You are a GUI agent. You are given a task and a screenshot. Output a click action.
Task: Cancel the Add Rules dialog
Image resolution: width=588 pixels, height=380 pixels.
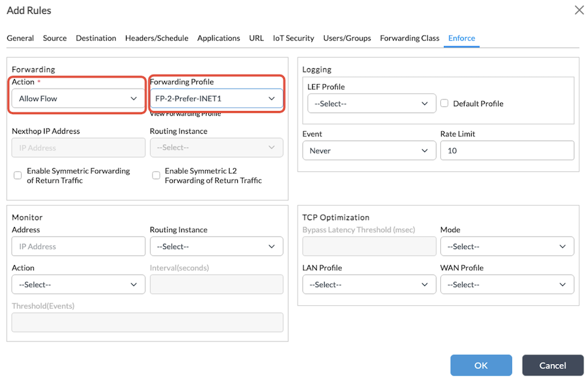[552, 365]
